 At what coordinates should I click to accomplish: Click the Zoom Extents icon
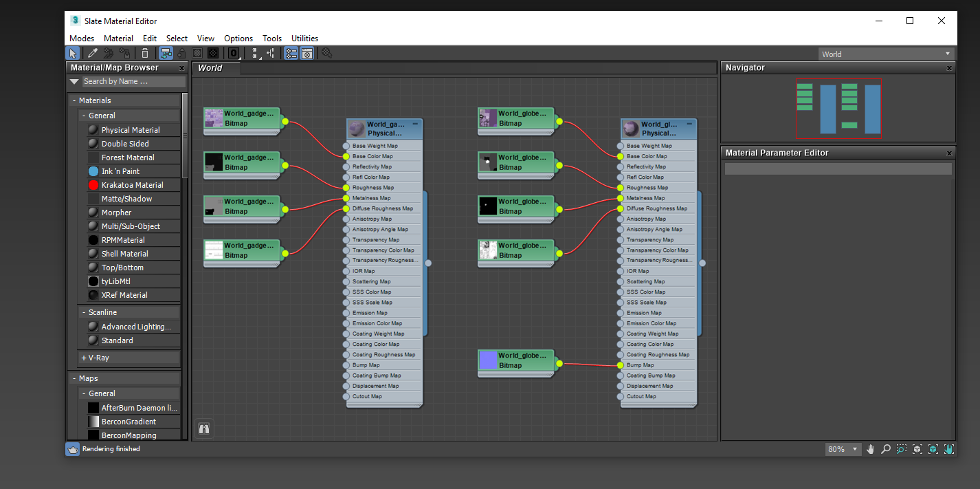(x=917, y=449)
